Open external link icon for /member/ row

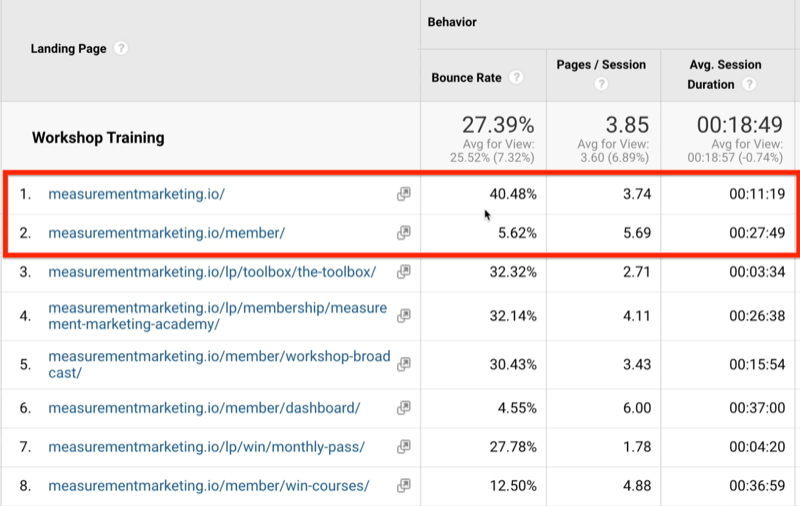(403, 233)
